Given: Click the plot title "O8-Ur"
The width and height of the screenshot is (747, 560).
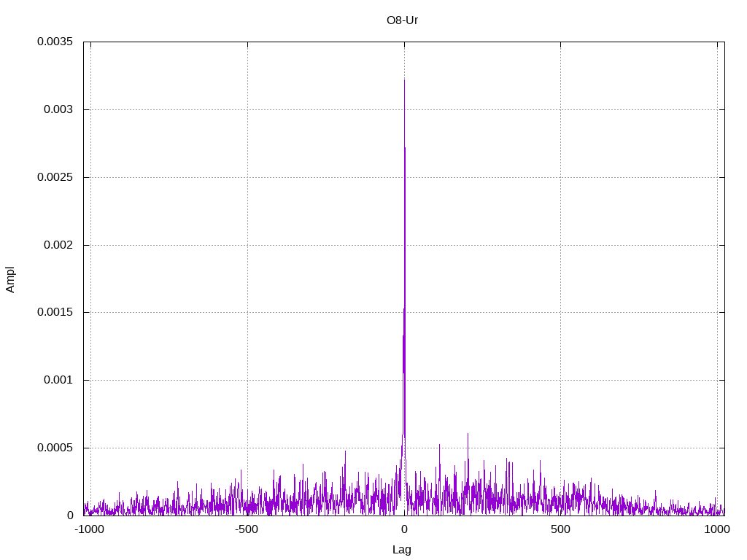Looking at the screenshot, I should click(x=402, y=20).
